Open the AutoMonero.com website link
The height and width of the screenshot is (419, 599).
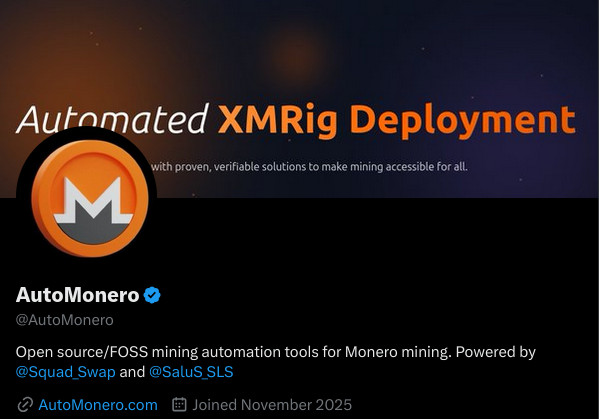pyautogui.click(x=98, y=405)
